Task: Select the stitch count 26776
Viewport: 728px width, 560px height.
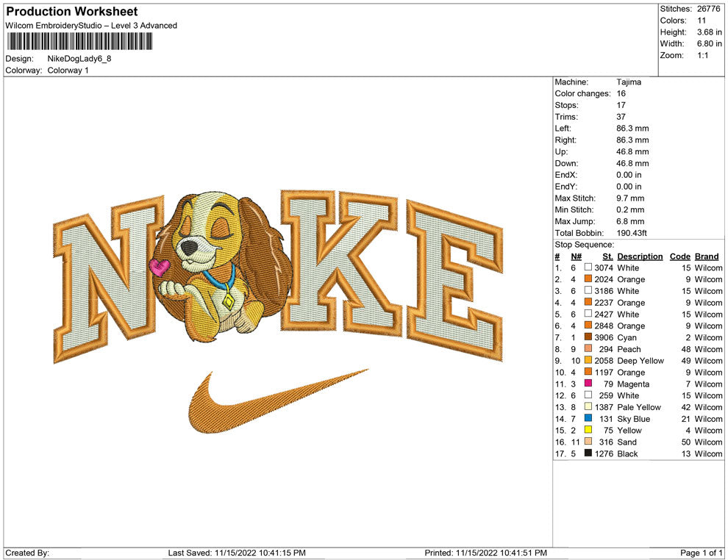Action: tap(708, 9)
